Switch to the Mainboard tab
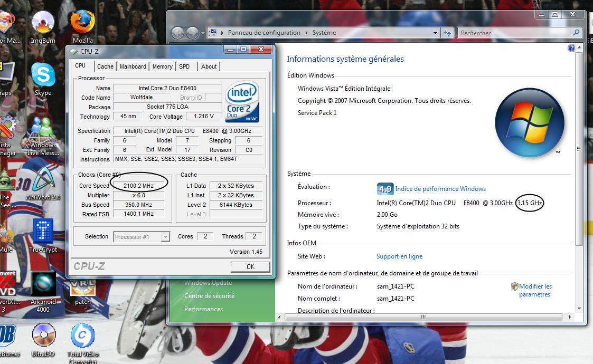The width and height of the screenshot is (593, 364). (133, 66)
